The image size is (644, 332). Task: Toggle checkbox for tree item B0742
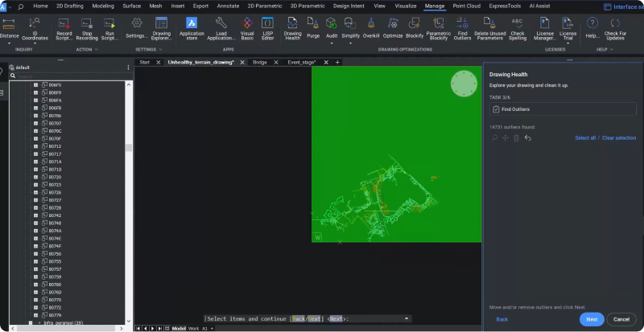(x=35, y=215)
